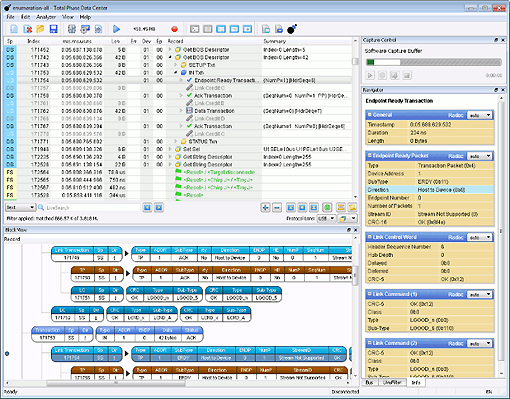Open the dropdown beside Protocol lens USB
This screenshot has height=399, width=510.
point(347,218)
